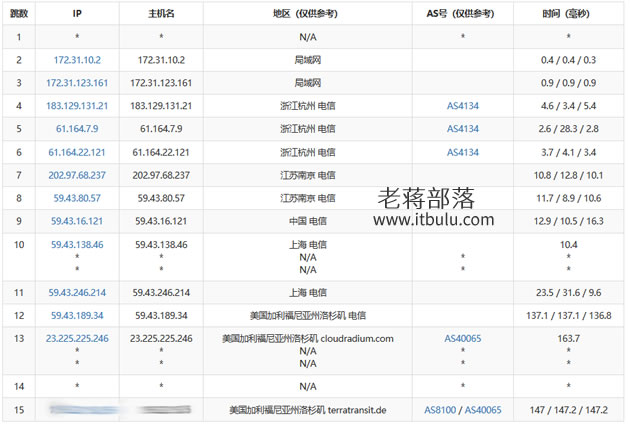This screenshot has width=630, height=426.
Task: Open IP link 172.31.10.2
Action: (77, 60)
